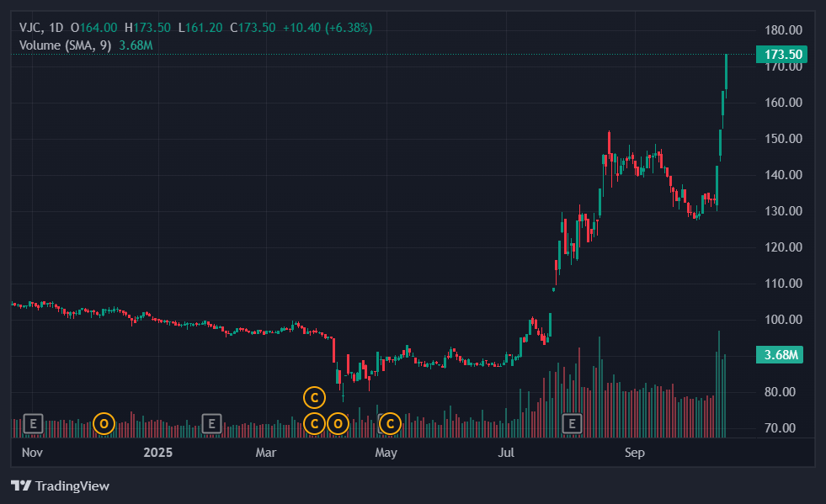Click the Sep label on time axis

coord(635,453)
